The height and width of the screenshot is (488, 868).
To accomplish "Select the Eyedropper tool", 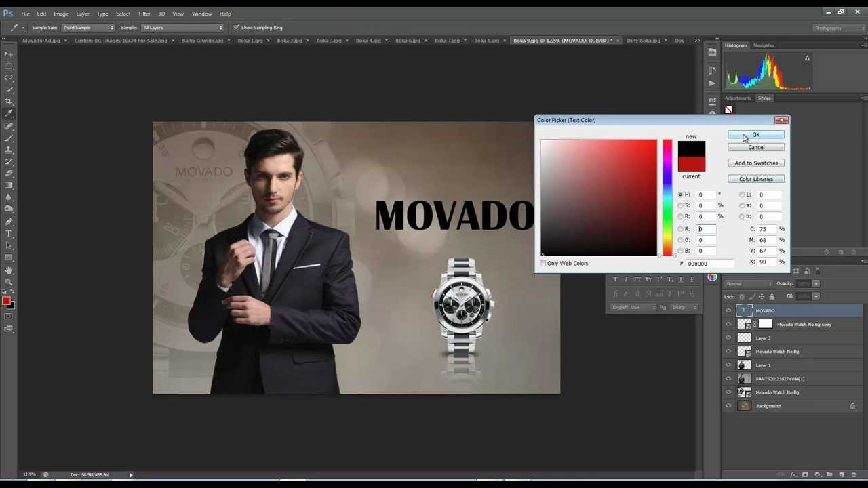I will point(9,113).
